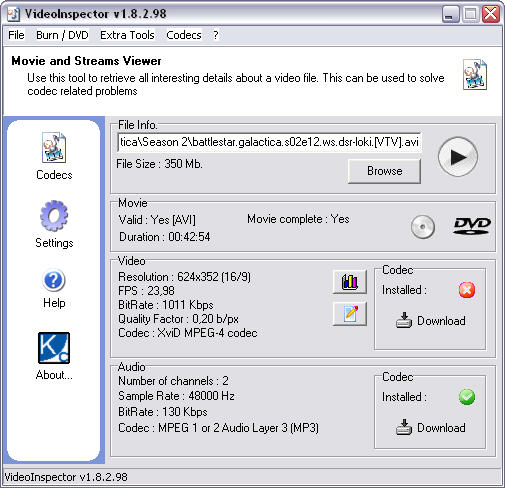Click the 'File Size : 350 Mb.' text

point(159,164)
